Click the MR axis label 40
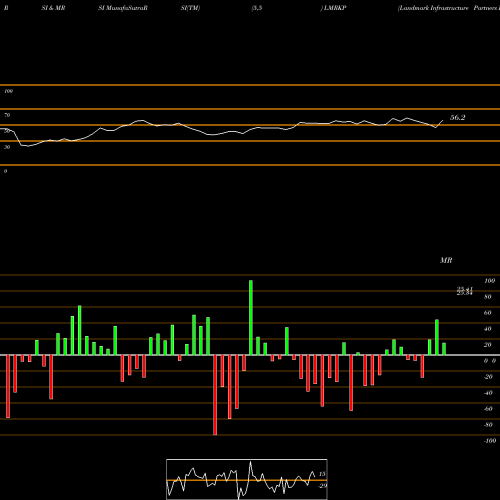The width and height of the screenshot is (500, 500). coord(488,329)
